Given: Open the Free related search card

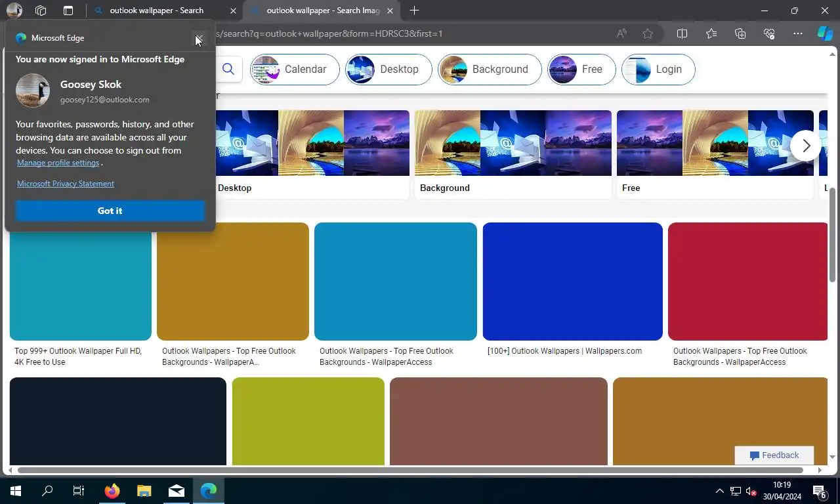Looking at the screenshot, I should point(715,154).
